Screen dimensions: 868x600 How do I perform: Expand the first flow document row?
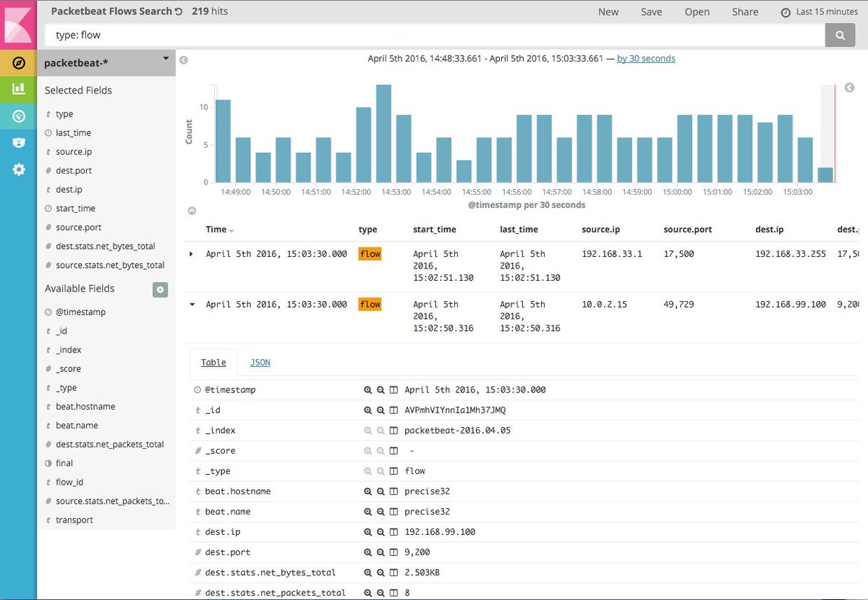192,255
